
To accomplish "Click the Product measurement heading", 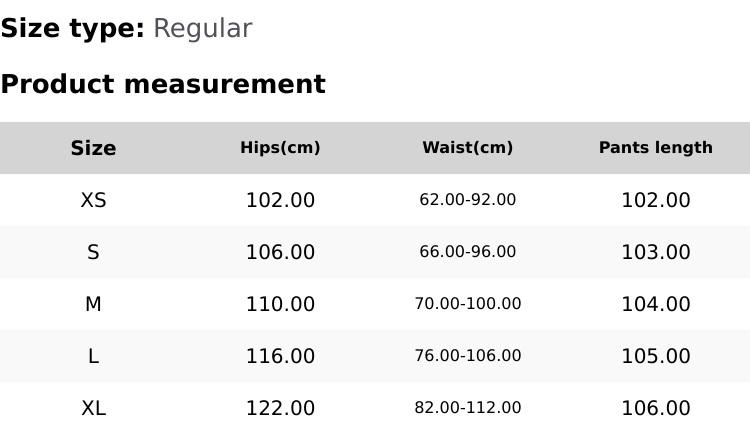I will [163, 85].
